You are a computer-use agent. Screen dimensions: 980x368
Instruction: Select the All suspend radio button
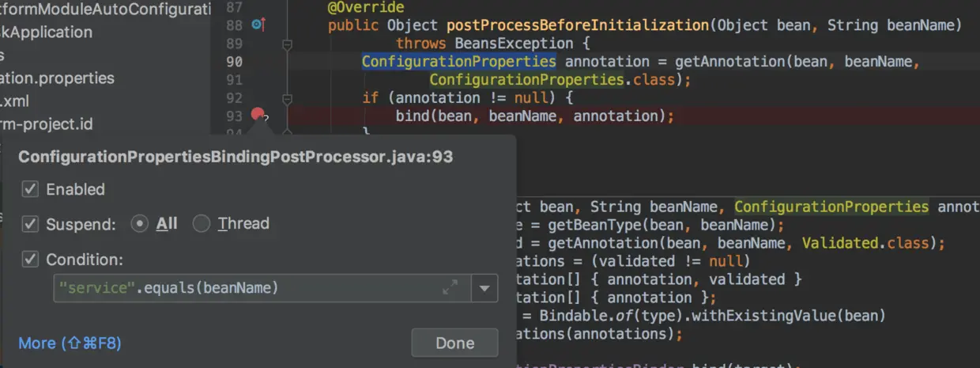click(139, 224)
